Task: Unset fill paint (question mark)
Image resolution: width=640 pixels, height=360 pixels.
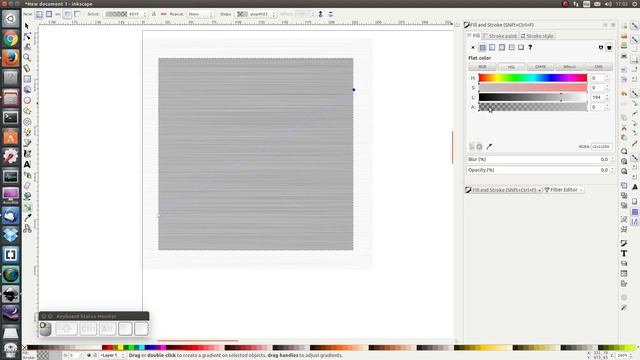Action: pyautogui.click(x=530, y=47)
